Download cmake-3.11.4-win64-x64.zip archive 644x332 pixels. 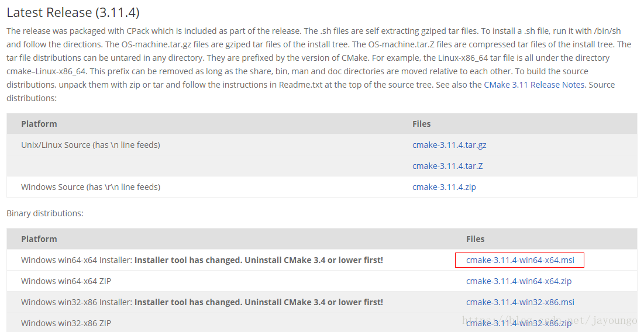[519, 281]
